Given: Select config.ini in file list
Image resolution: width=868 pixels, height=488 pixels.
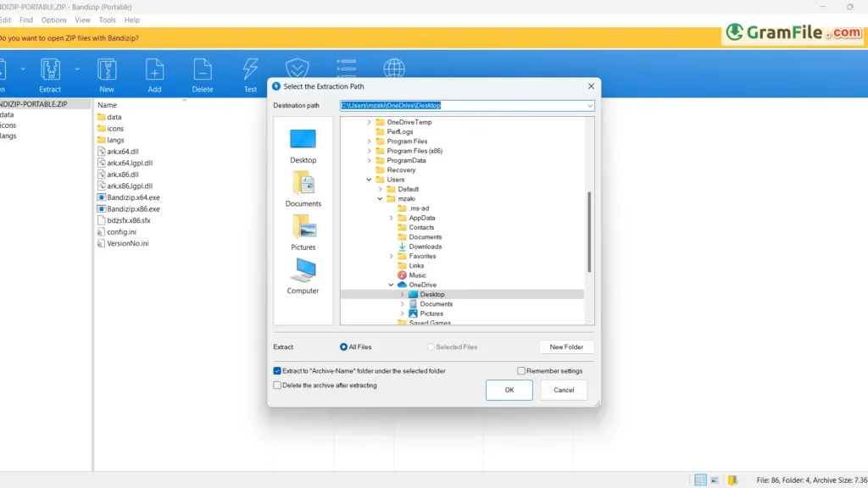Looking at the screenshot, I should [117, 232].
